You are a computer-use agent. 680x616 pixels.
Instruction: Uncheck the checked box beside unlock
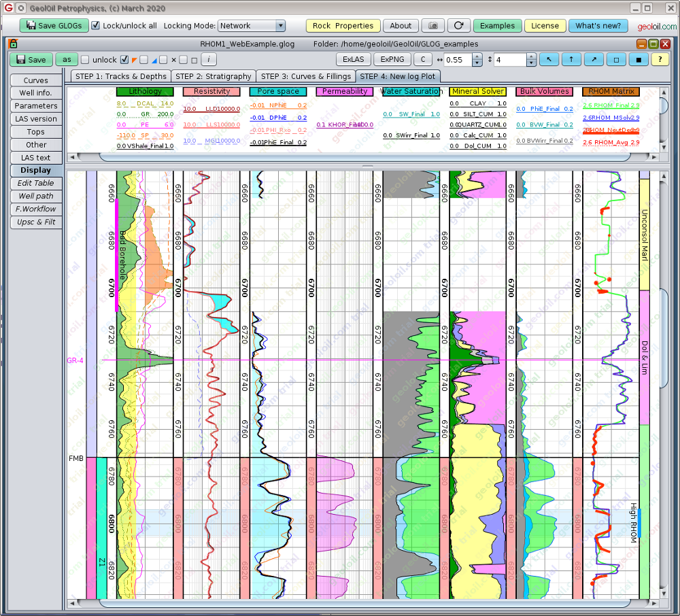(124, 59)
